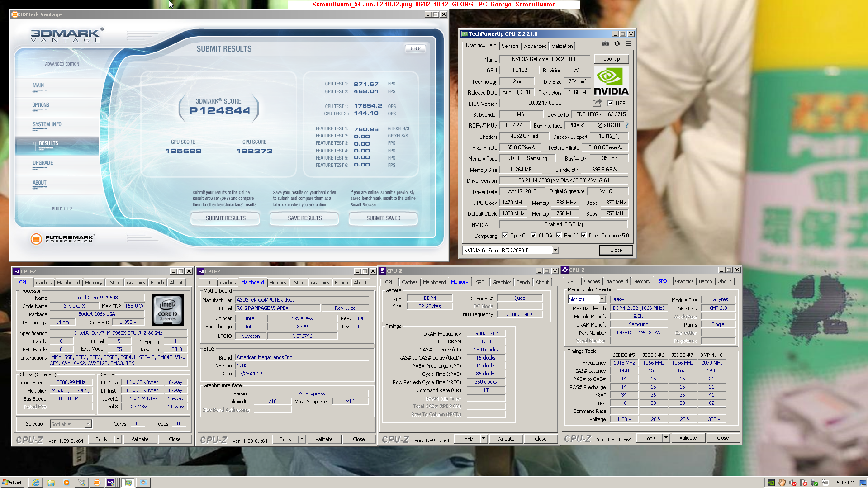Click the Start button
Image resolution: width=868 pixels, height=488 pixels.
(12, 483)
